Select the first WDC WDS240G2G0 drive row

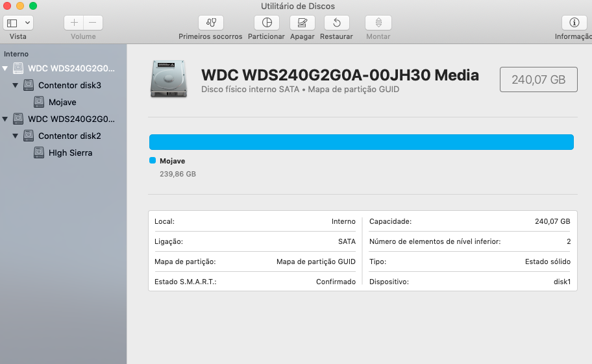point(64,69)
